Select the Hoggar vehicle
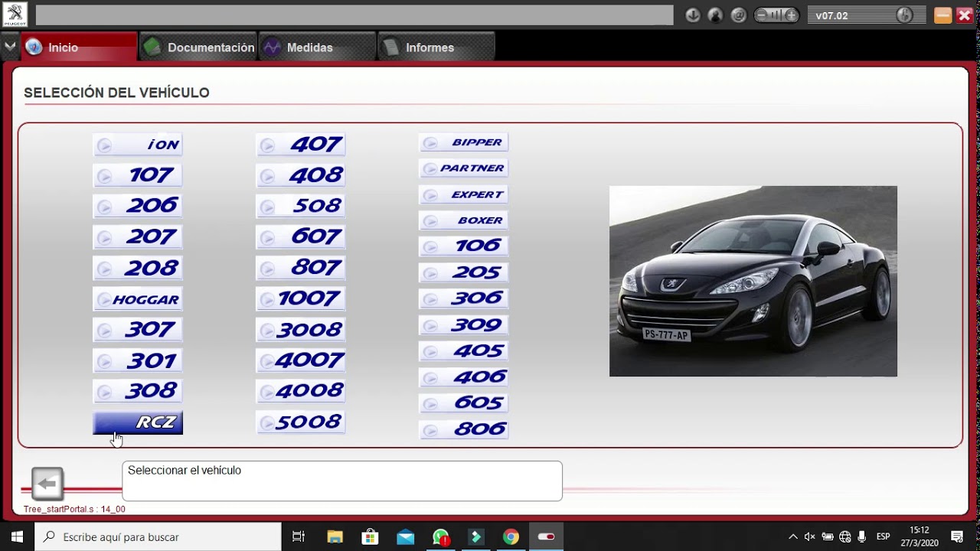The width and height of the screenshot is (980, 551). (x=138, y=298)
